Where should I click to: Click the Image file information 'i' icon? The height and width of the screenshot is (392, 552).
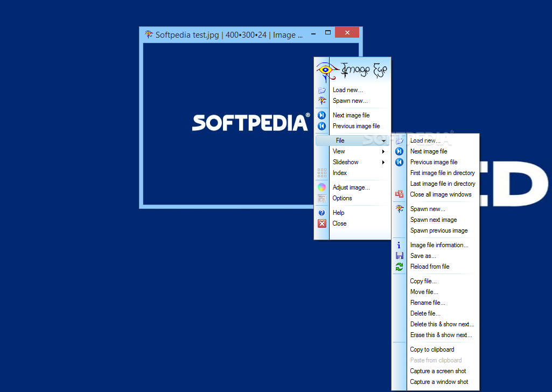[x=399, y=245]
